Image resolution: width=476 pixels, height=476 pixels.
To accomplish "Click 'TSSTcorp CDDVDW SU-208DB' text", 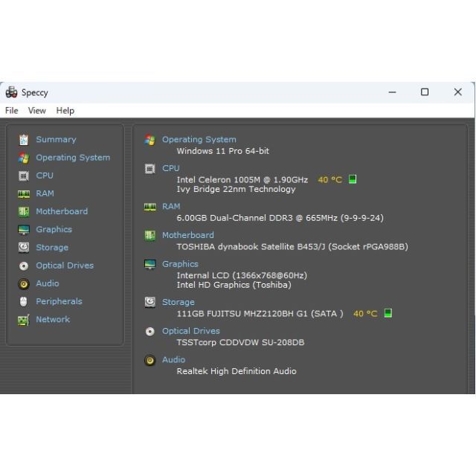I will pos(240,342).
